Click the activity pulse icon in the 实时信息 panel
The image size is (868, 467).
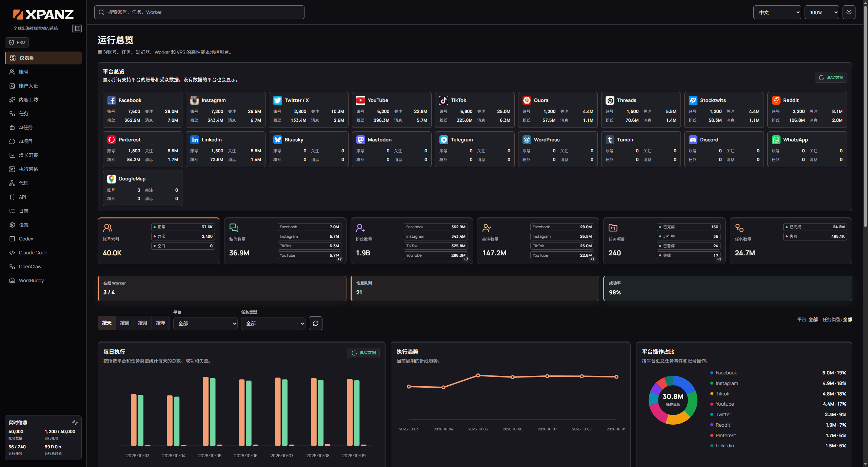click(75, 423)
